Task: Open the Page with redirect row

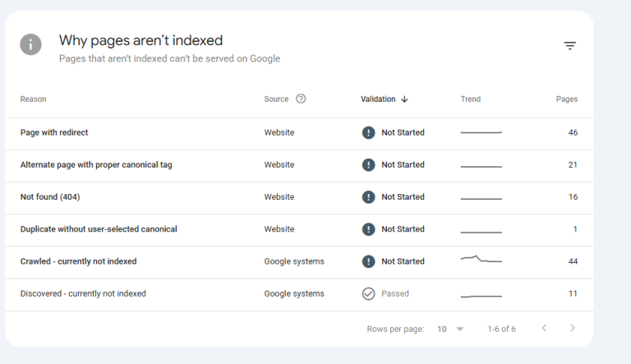Action: coord(299,134)
